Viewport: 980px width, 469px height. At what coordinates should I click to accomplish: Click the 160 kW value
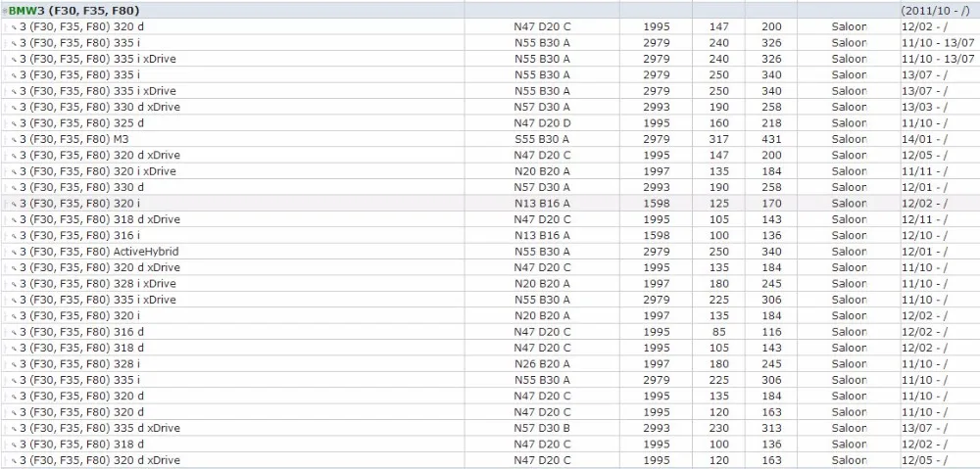(718, 123)
